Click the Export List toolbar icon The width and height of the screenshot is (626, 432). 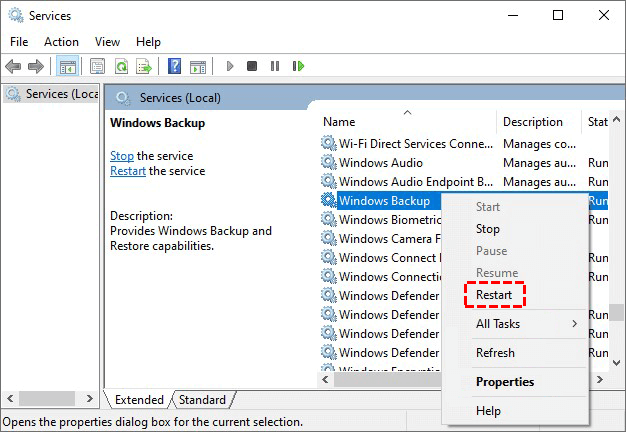[x=145, y=66]
